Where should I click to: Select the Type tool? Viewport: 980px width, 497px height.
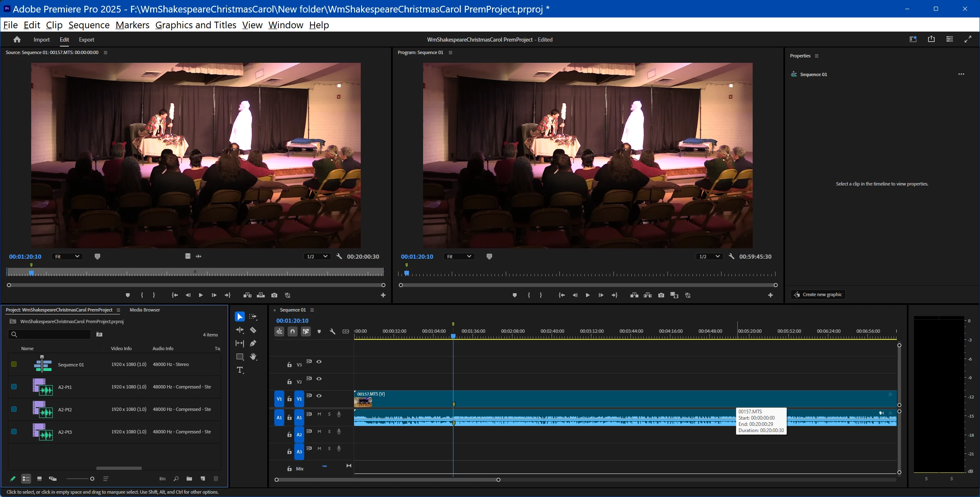240,370
